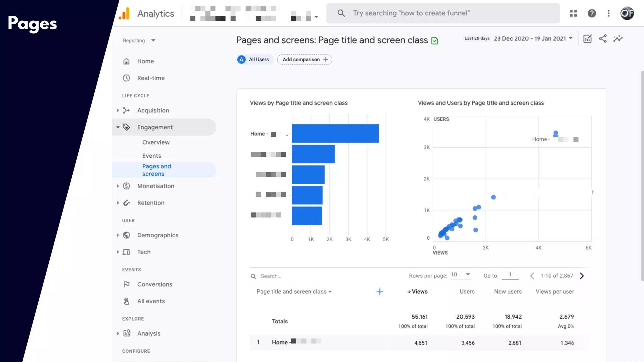Viewport: 644px width, 362px height.
Task: Open the three-dot options menu
Action: pos(608,13)
